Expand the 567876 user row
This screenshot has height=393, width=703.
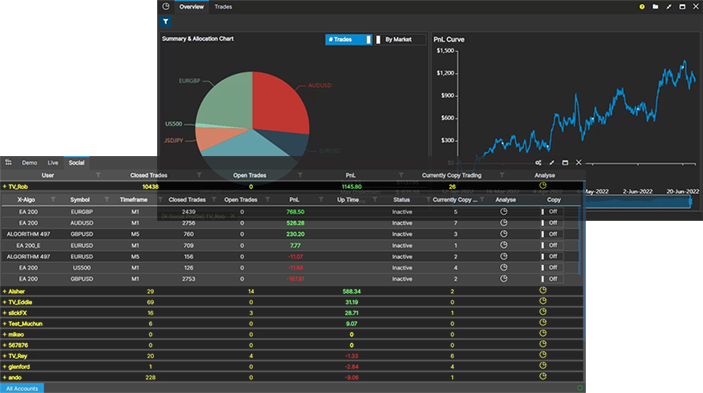(x=4, y=345)
